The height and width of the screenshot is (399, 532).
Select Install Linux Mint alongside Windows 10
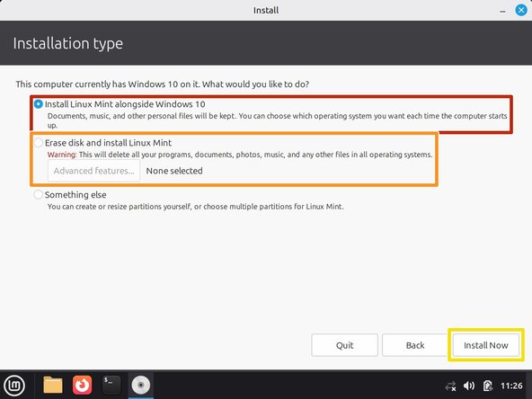pyautogui.click(x=39, y=104)
